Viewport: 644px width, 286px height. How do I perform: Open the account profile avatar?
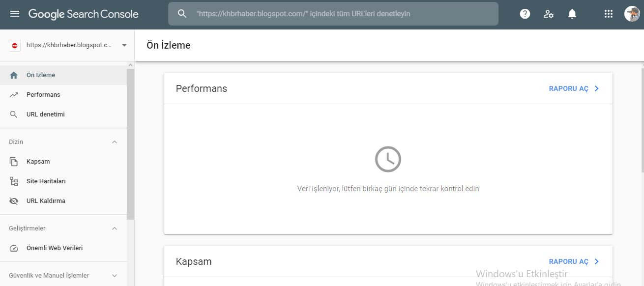coord(632,14)
